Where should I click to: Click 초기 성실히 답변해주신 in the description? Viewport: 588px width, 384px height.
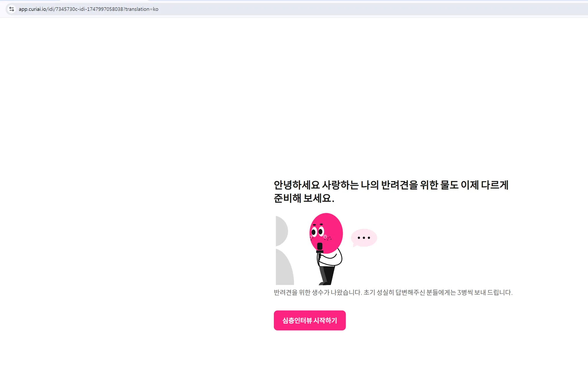pos(394,293)
